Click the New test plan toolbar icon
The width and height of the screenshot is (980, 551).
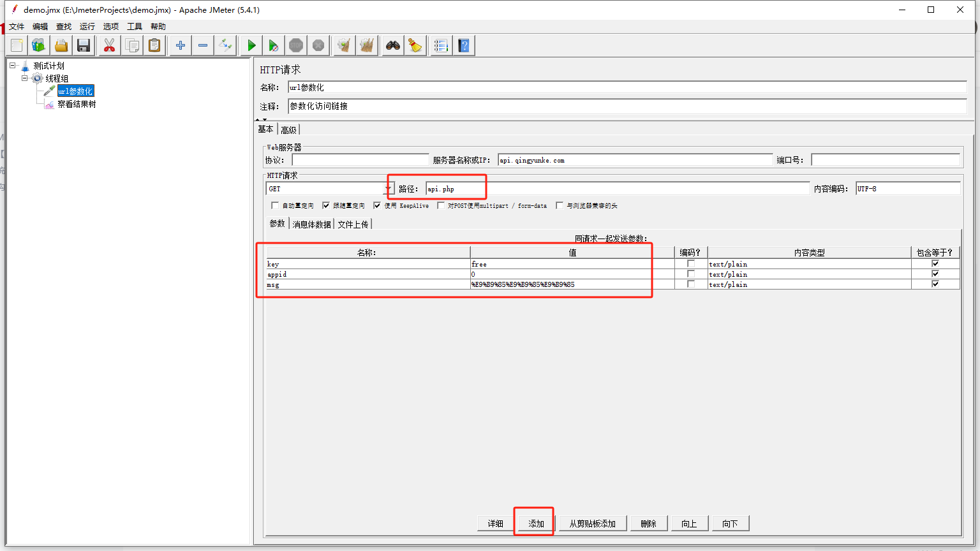point(17,45)
